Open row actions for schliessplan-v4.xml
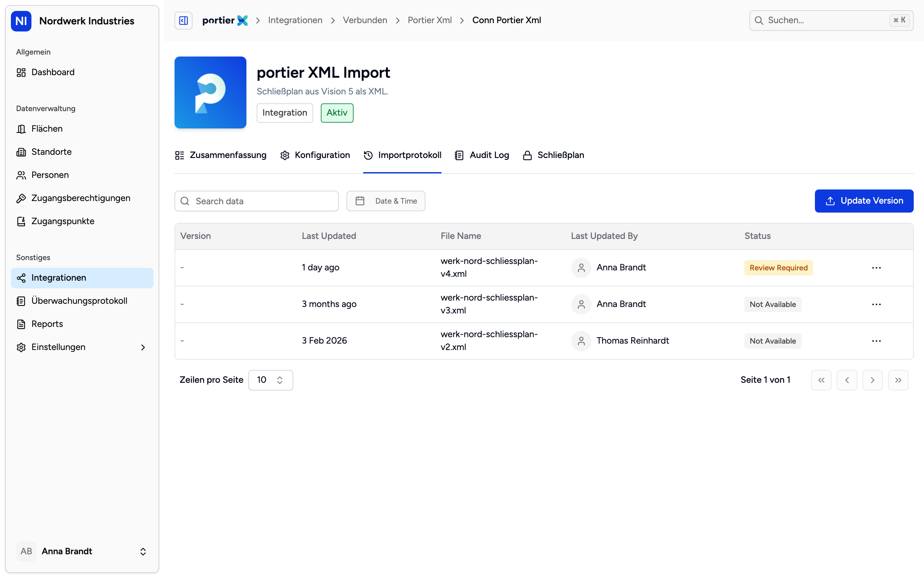This screenshot has width=924, height=578. [x=876, y=267]
